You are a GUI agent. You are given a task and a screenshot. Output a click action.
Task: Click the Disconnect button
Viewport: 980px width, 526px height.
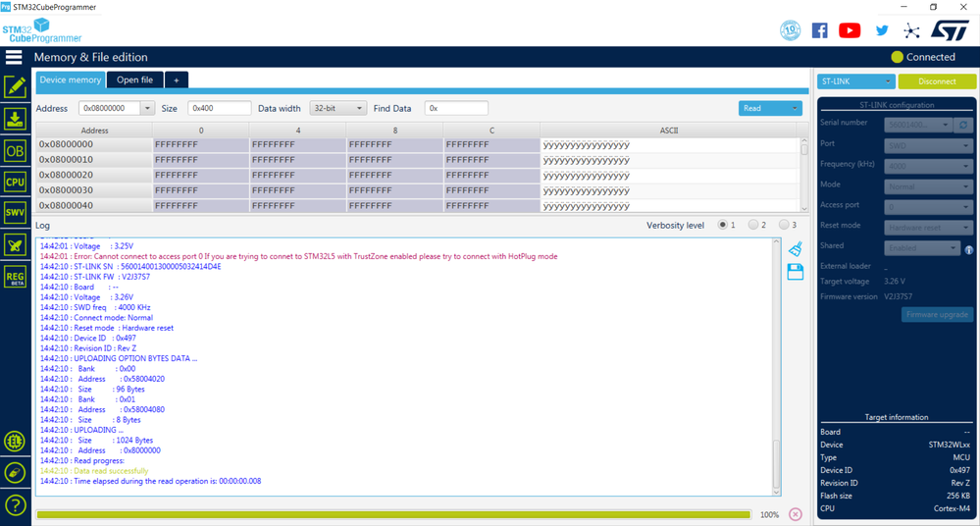[937, 81]
